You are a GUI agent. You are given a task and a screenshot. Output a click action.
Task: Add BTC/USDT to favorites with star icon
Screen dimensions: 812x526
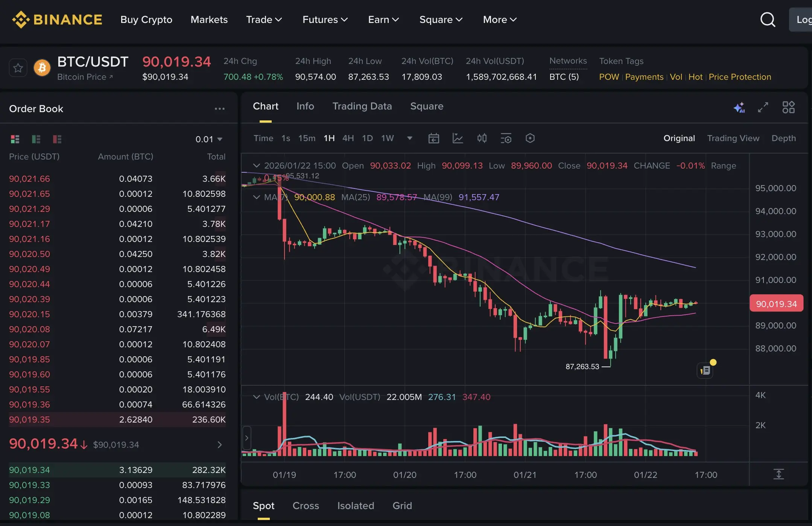point(18,68)
